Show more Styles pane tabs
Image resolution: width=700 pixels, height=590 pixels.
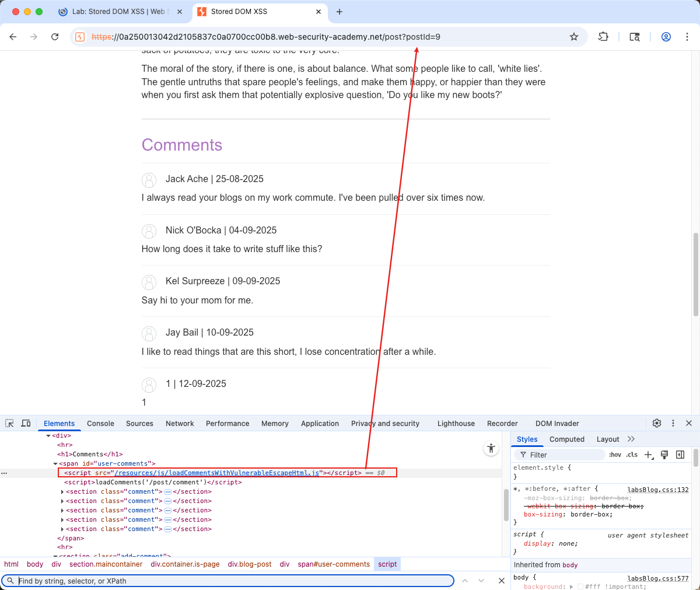click(631, 439)
